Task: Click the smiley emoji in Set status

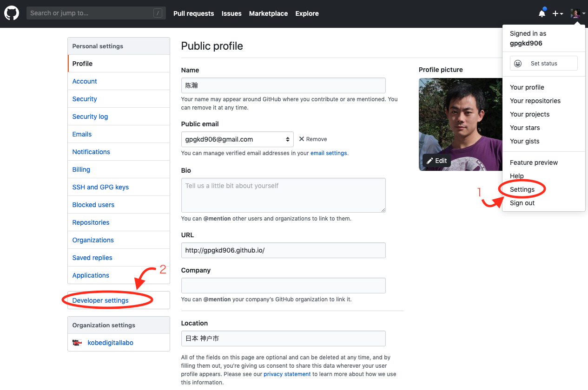Action: (517, 64)
